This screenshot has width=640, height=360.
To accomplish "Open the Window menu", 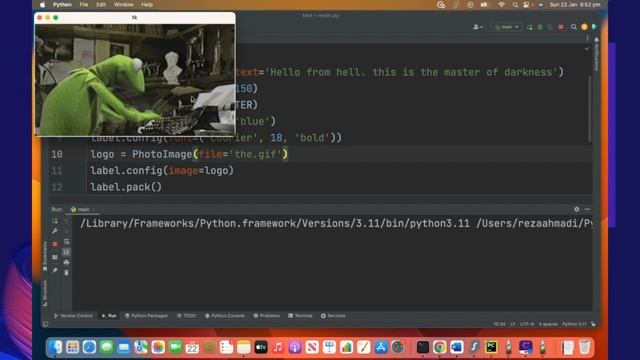I will point(123,4).
